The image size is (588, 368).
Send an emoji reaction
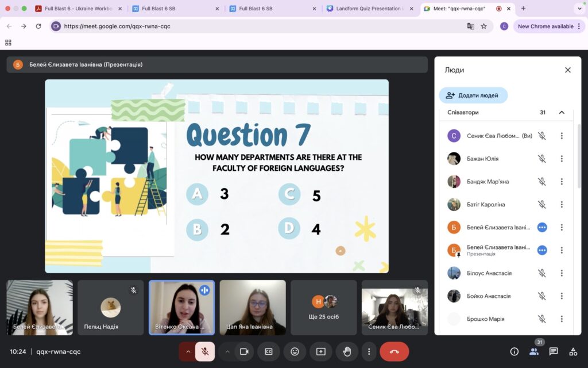295,351
